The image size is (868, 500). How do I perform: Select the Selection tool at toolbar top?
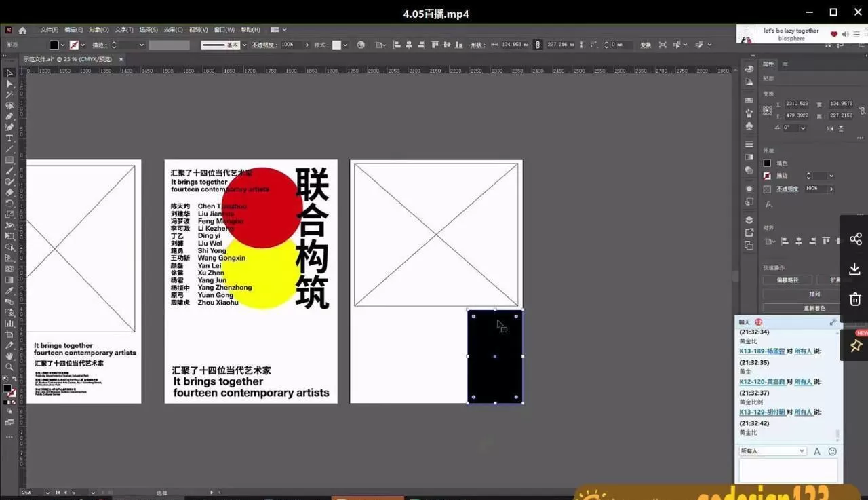[9, 73]
